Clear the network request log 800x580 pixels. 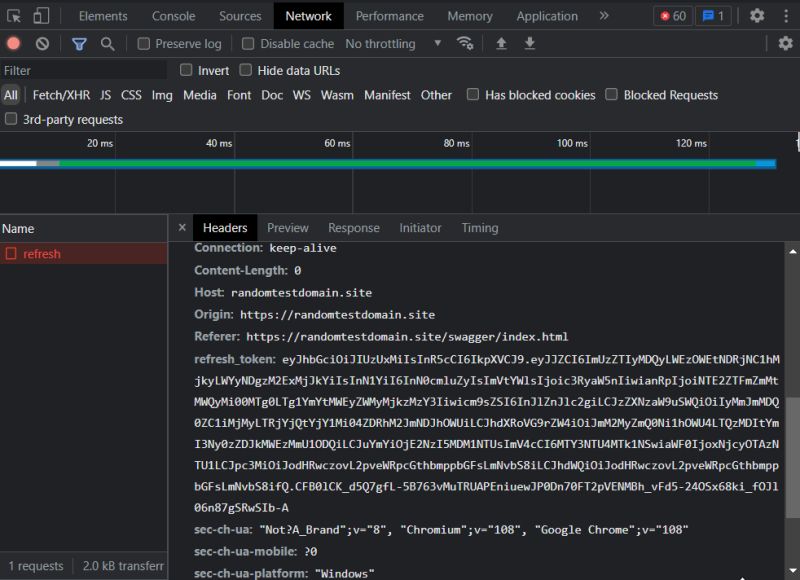point(40,43)
